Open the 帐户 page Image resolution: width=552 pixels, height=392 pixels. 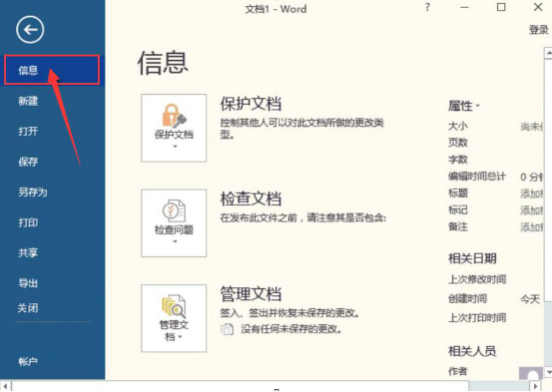28,361
